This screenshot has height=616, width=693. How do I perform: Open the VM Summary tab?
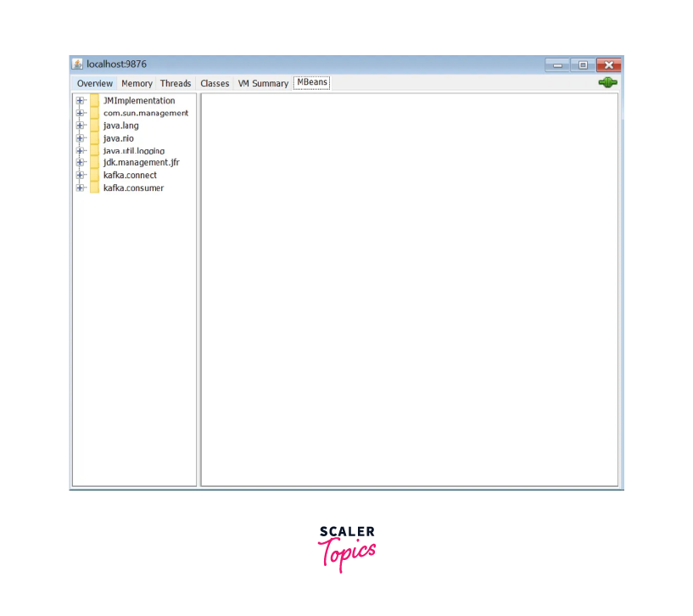[x=263, y=84]
